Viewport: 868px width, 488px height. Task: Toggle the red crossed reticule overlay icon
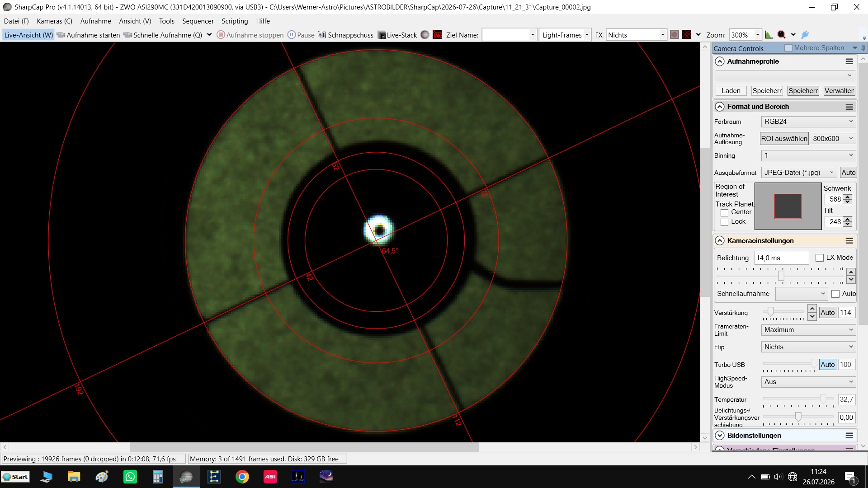[687, 35]
